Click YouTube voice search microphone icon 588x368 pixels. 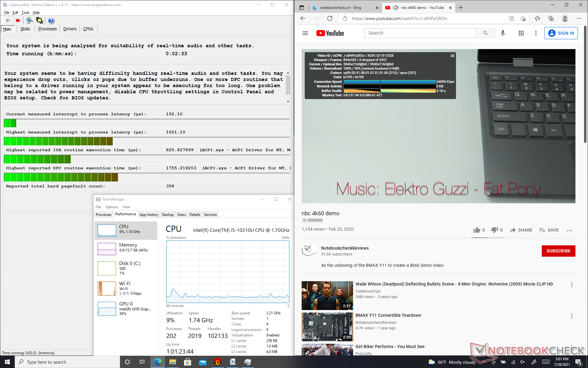point(503,33)
